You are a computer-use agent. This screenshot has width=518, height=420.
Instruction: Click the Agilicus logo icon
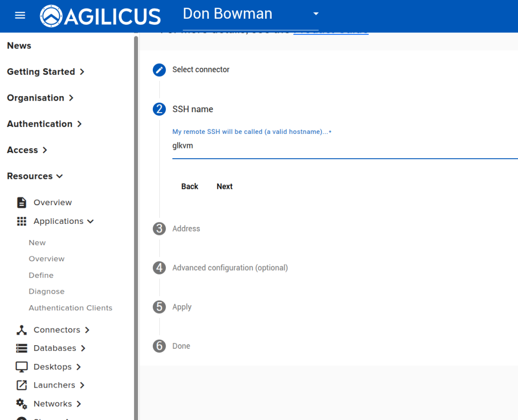coord(52,16)
